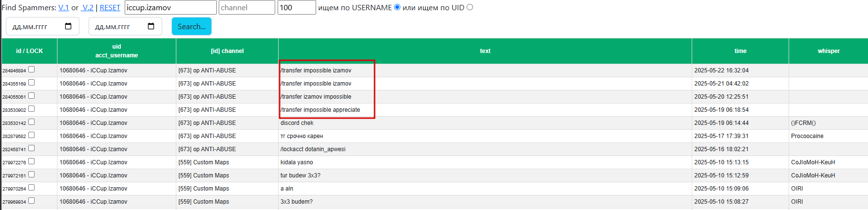
Task: Tick the LOCK checkbox for id 283530142
Action: 32,122
